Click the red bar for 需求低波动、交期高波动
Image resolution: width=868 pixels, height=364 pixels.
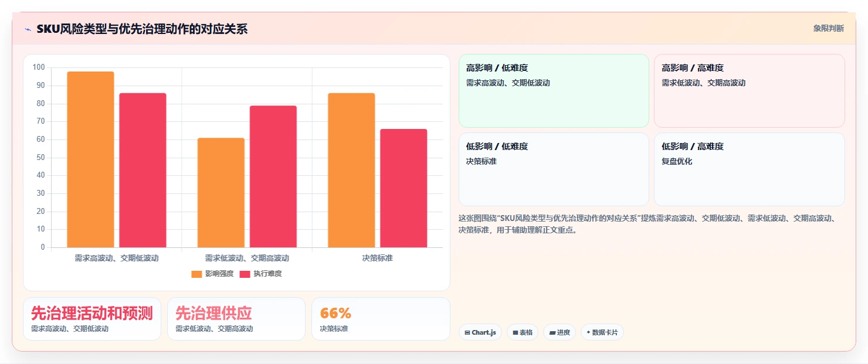[273, 176]
